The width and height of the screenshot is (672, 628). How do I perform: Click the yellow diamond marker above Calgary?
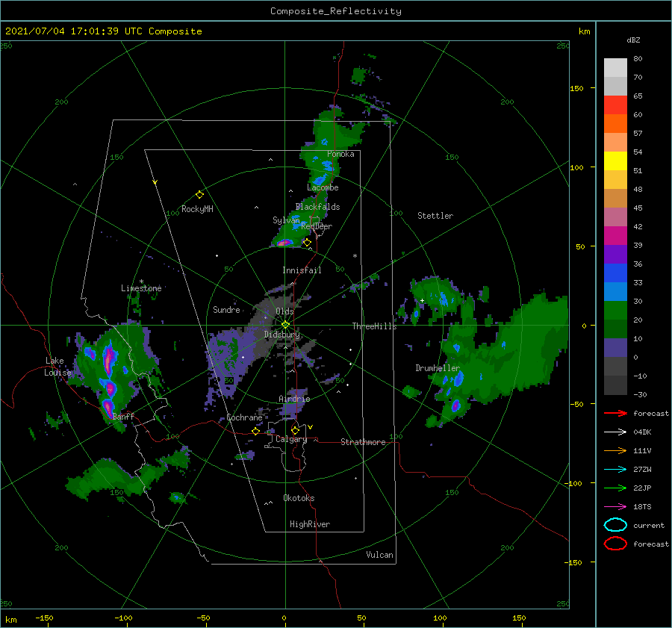[295, 430]
